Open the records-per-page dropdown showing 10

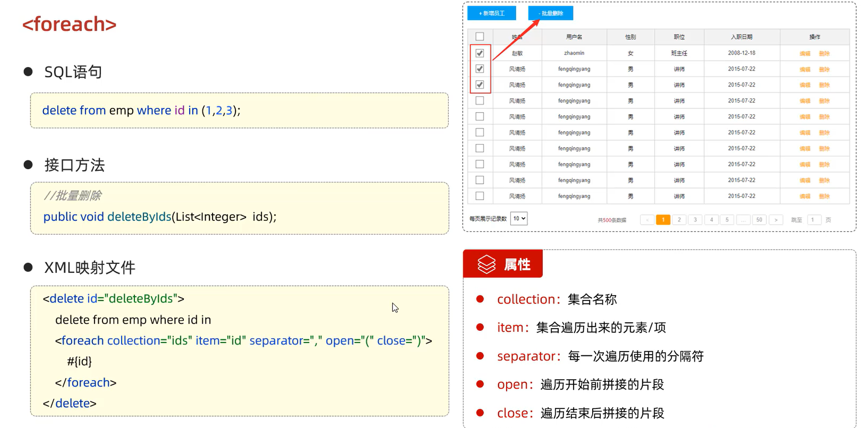click(x=518, y=218)
